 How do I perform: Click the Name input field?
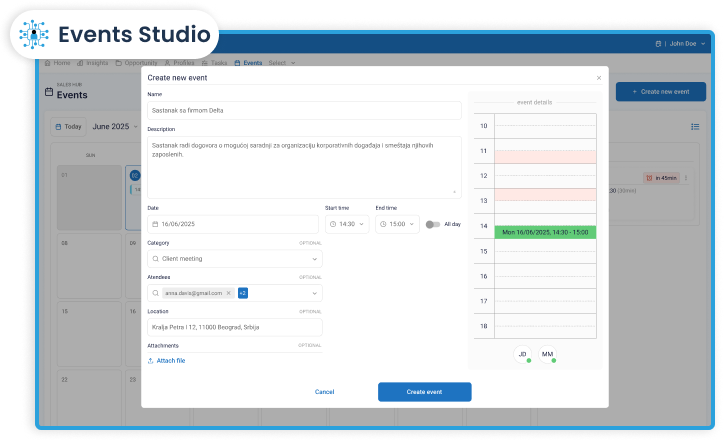coord(304,110)
